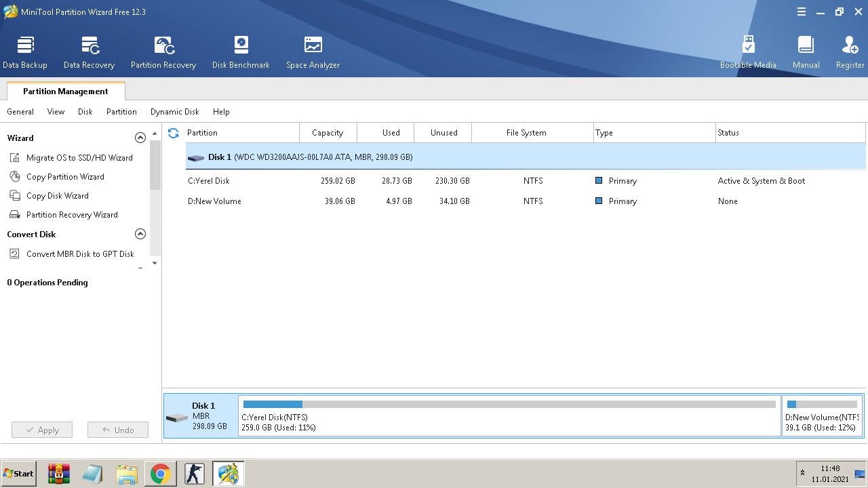The height and width of the screenshot is (488, 868).
Task: Launch Copy Partition Wizard
Action: (65, 177)
